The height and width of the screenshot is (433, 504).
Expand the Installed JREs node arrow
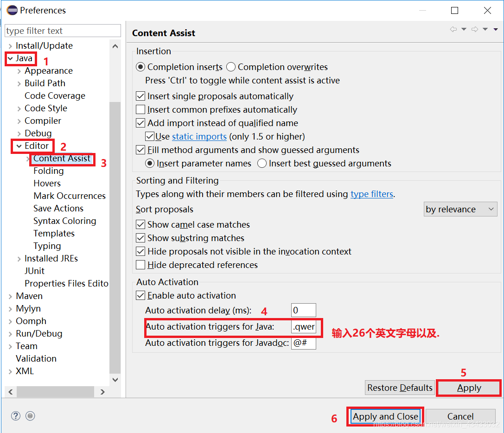(19, 259)
